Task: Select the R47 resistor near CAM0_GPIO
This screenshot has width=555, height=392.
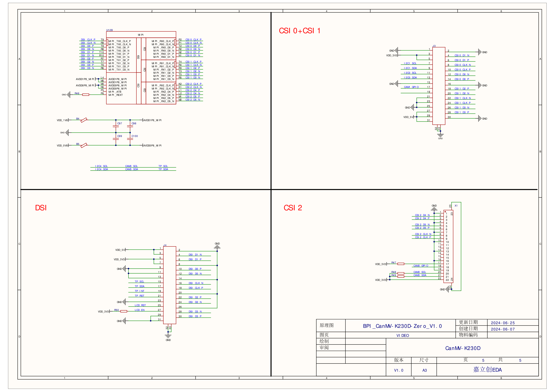Action: click(401, 264)
